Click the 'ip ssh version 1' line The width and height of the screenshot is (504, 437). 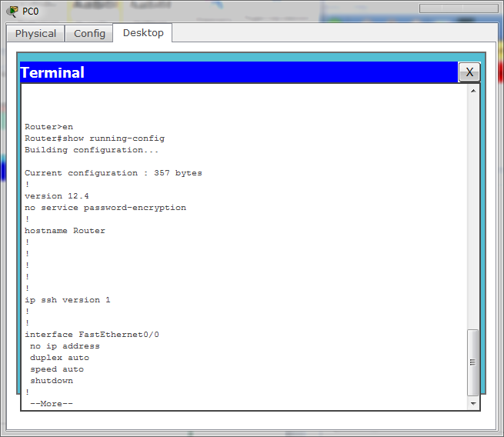point(68,300)
